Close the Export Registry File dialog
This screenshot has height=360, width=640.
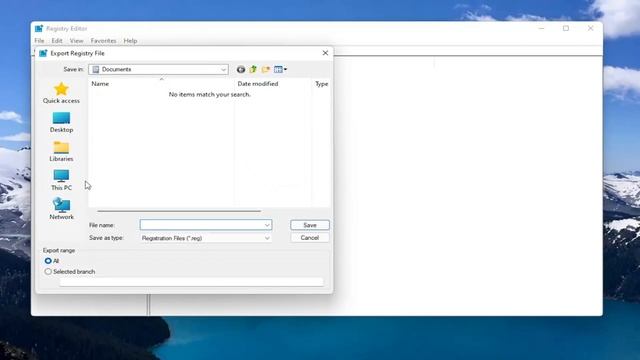[x=325, y=53]
